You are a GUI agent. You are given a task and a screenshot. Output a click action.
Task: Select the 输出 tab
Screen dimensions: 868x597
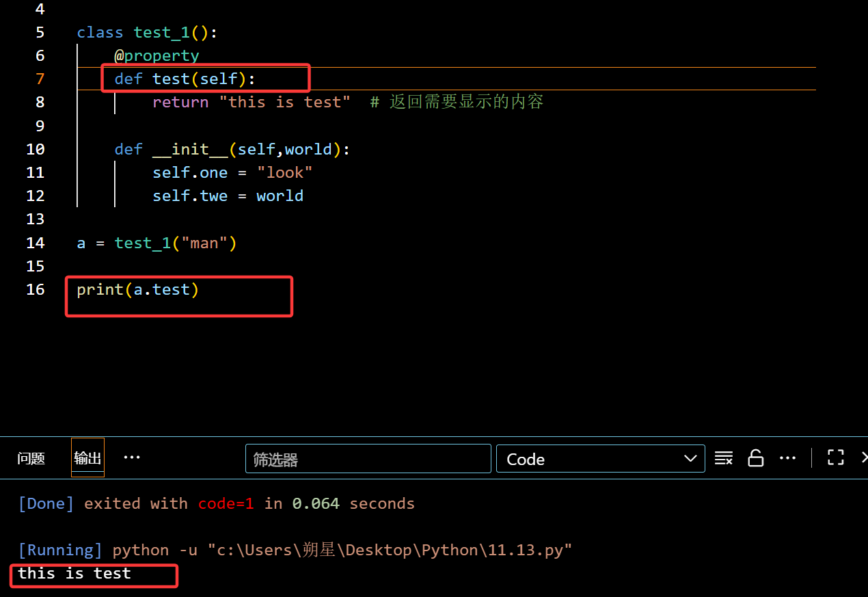pos(87,458)
